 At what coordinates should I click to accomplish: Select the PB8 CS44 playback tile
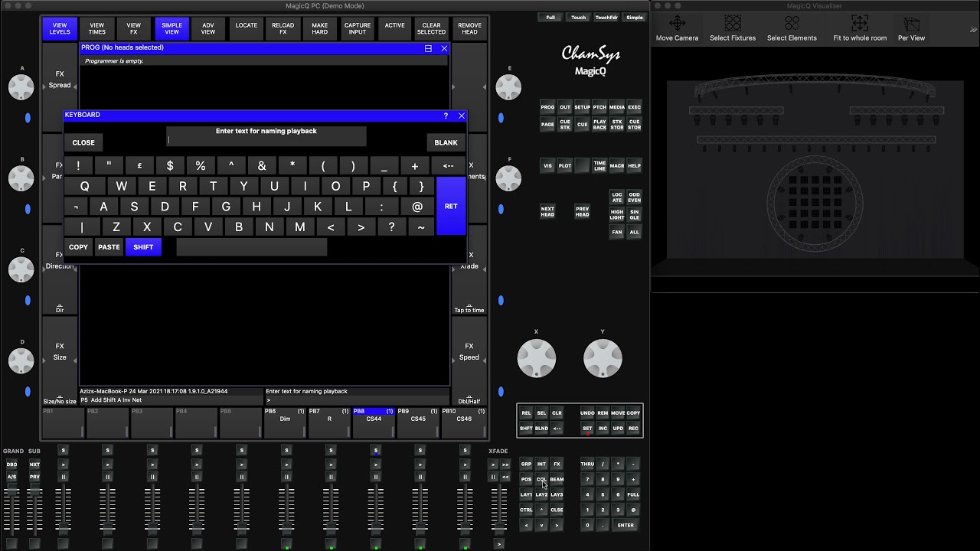374,423
